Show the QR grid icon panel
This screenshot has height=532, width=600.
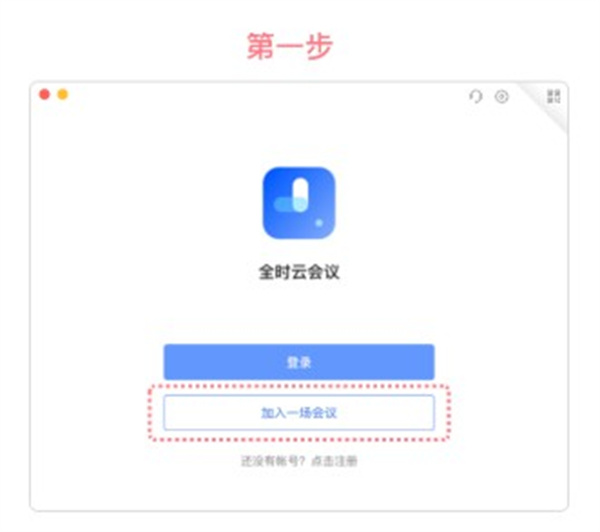tap(554, 96)
